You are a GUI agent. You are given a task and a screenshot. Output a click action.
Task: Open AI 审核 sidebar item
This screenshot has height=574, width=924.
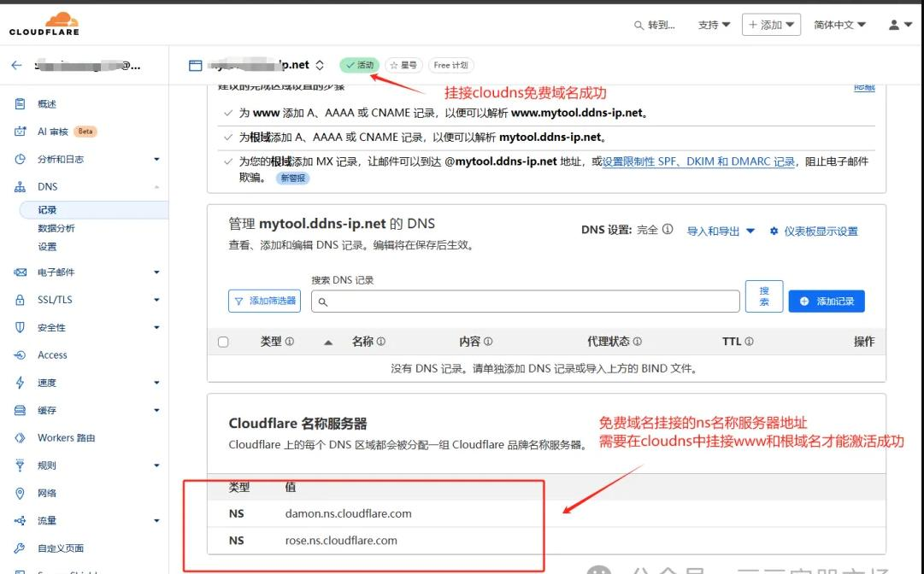(52, 132)
